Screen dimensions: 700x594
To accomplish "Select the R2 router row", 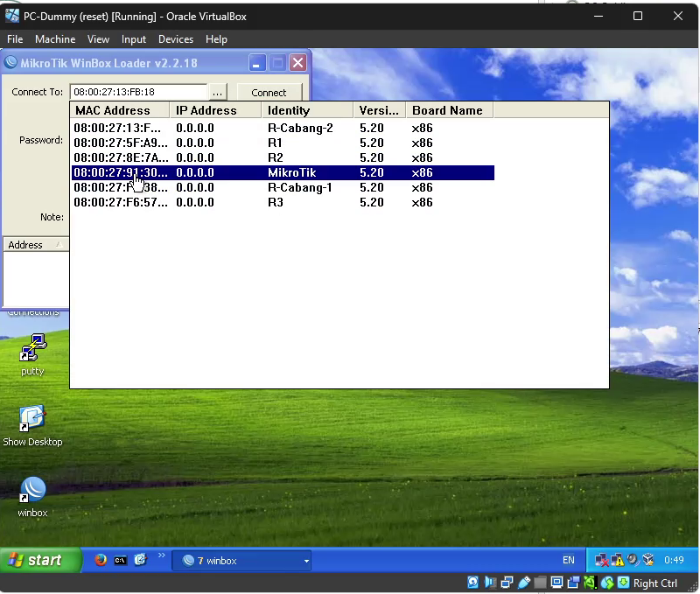I will (283, 157).
